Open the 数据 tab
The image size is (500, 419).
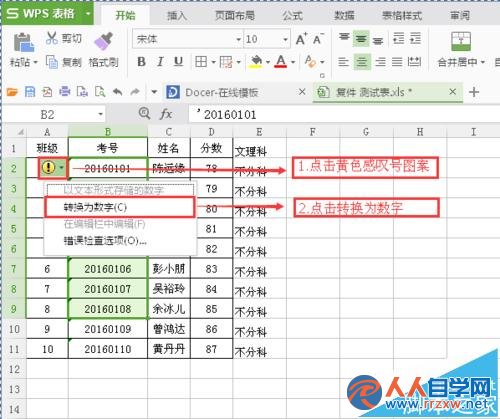point(344,15)
